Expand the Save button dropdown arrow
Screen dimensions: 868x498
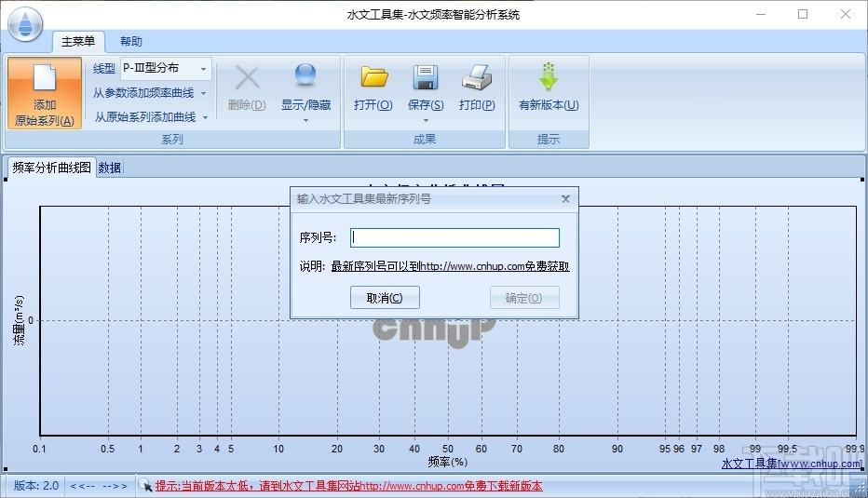tap(425, 120)
